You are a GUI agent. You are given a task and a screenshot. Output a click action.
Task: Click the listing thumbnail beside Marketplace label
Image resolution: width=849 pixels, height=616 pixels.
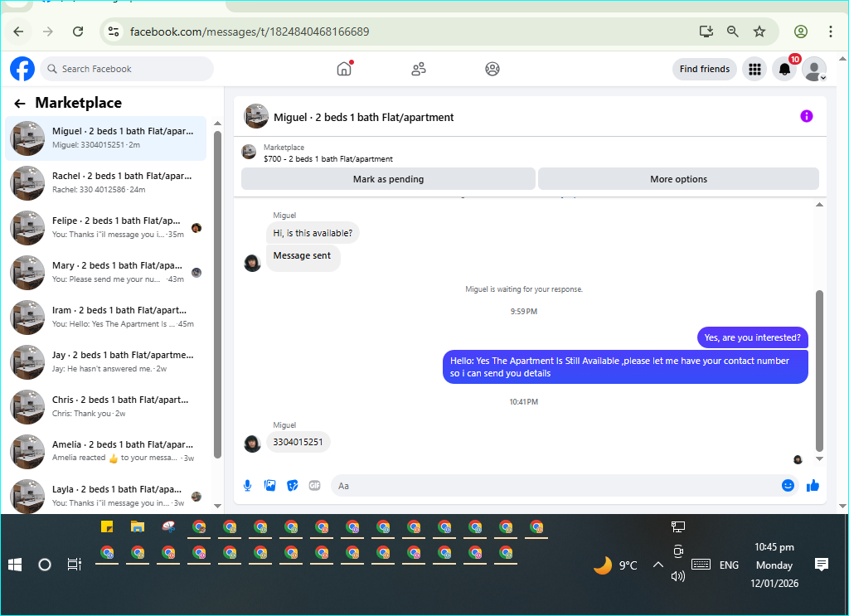(249, 152)
